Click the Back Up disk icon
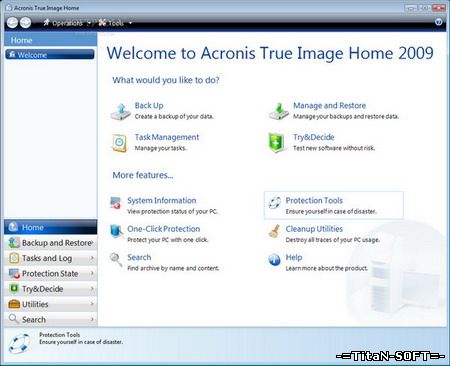Viewport: 450px width, 366px height. point(121,112)
